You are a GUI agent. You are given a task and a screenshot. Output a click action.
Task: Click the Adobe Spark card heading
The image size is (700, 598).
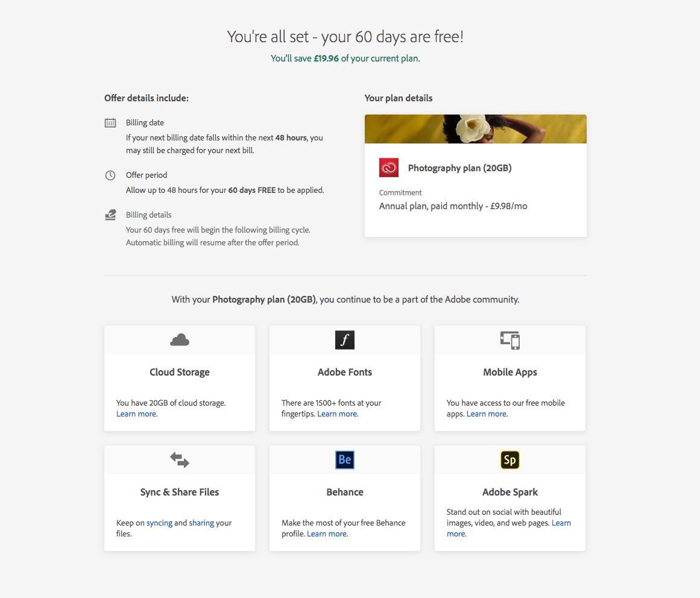click(510, 493)
